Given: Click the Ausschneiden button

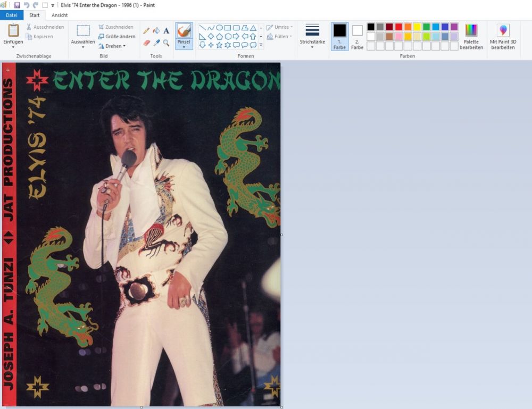Looking at the screenshot, I should [45, 27].
